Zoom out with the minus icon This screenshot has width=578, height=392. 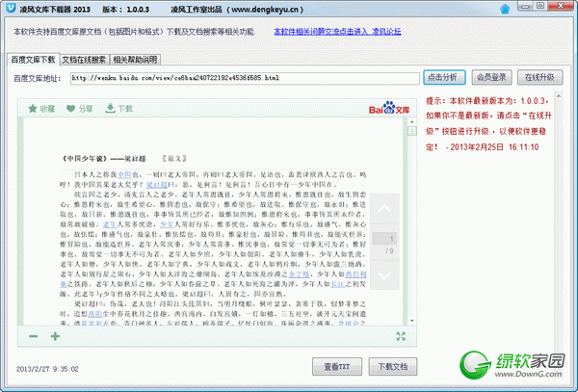(x=33, y=336)
